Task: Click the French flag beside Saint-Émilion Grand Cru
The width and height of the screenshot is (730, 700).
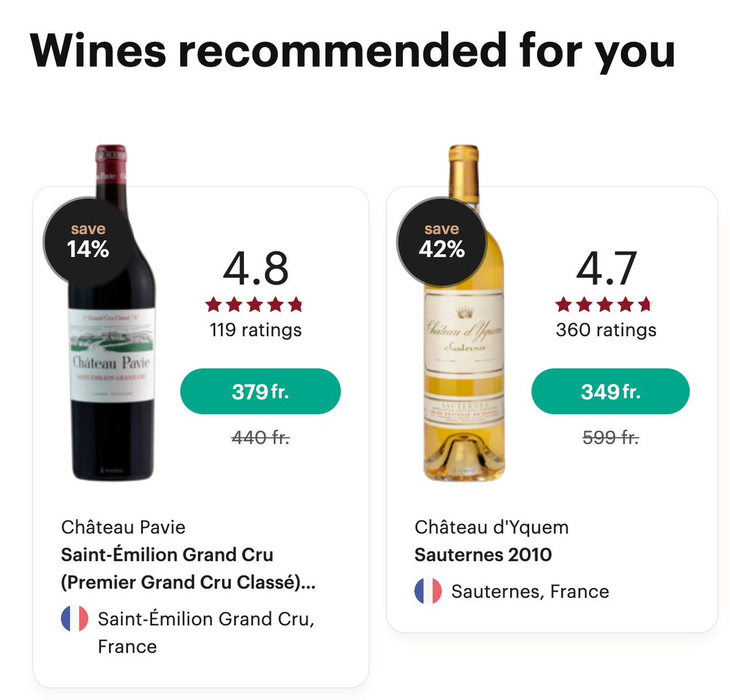Action: pyautogui.click(x=75, y=619)
